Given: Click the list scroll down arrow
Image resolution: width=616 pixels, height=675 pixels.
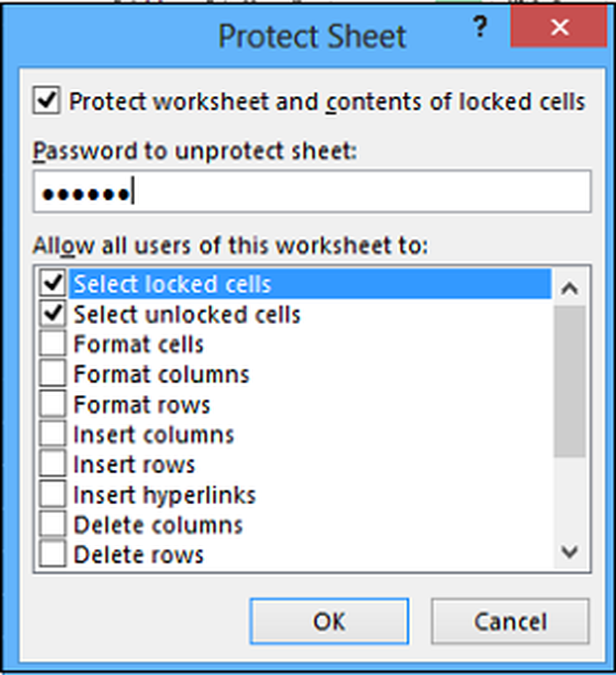Looking at the screenshot, I should point(570,552).
